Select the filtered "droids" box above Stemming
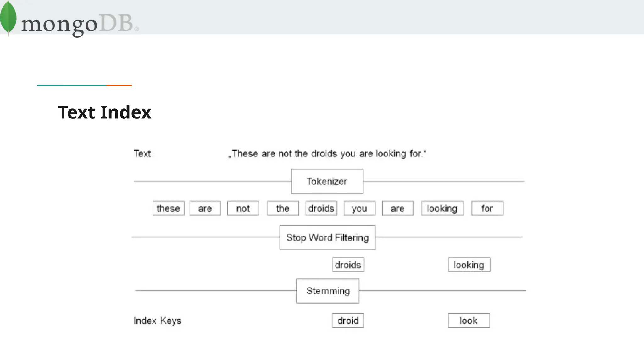 pos(348,265)
